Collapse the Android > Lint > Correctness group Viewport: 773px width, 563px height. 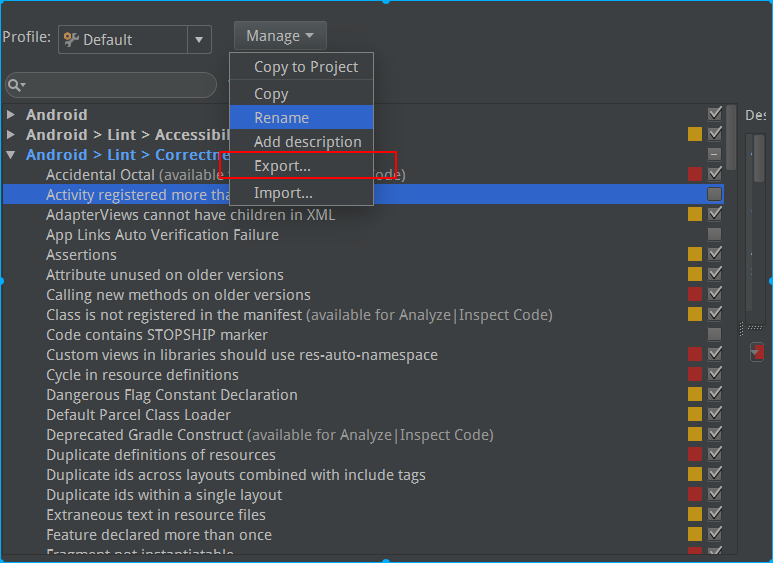11,155
